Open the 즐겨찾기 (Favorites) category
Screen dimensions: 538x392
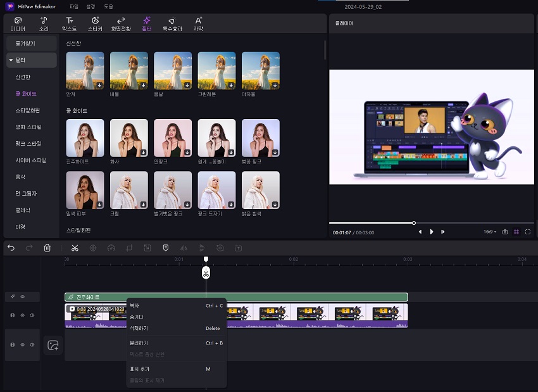32,44
